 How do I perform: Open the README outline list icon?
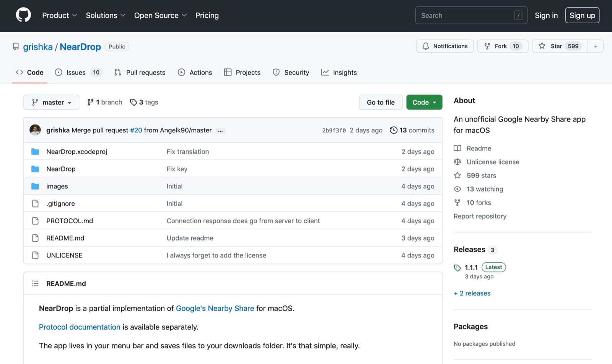coord(35,283)
